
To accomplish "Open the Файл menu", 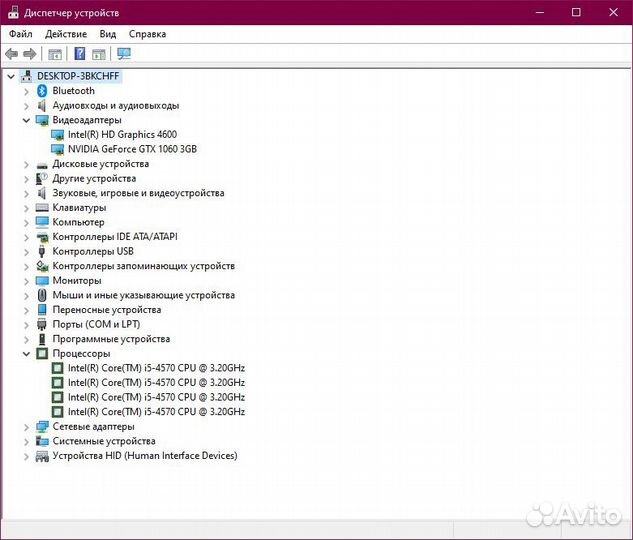I will [21, 34].
